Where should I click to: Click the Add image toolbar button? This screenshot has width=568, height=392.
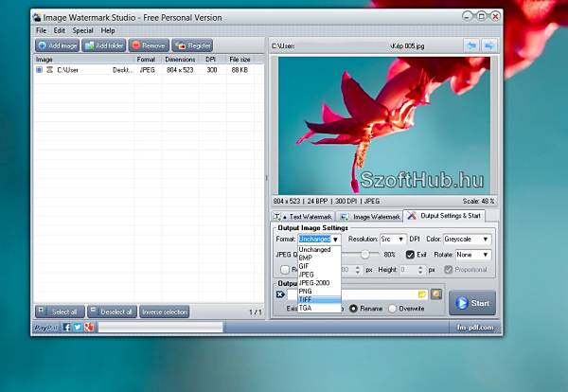[x=58, y=45]
